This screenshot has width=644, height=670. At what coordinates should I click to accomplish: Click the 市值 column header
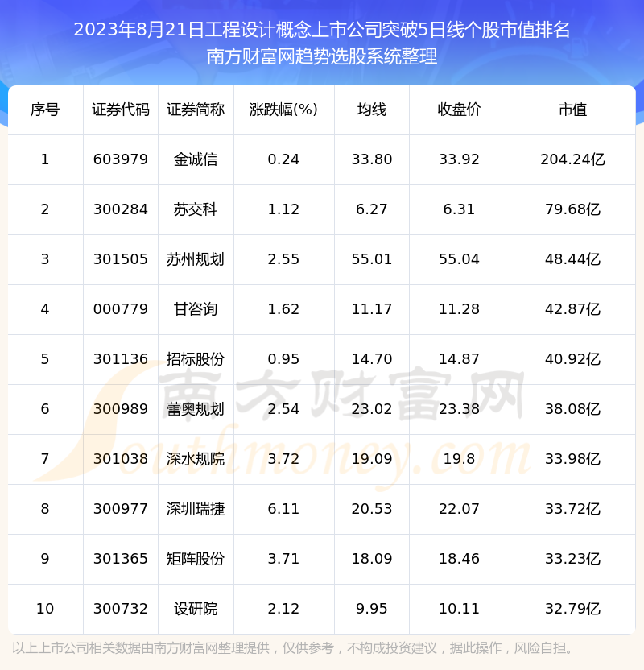coord(572,110)
